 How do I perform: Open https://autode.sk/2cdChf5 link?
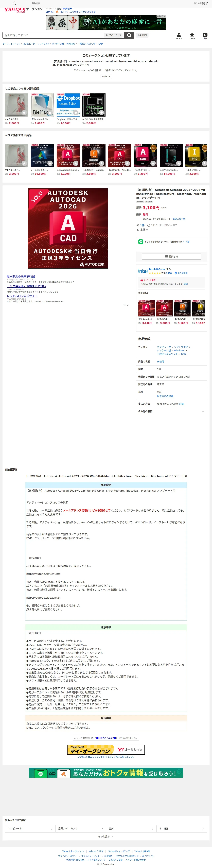pos(43,574)
